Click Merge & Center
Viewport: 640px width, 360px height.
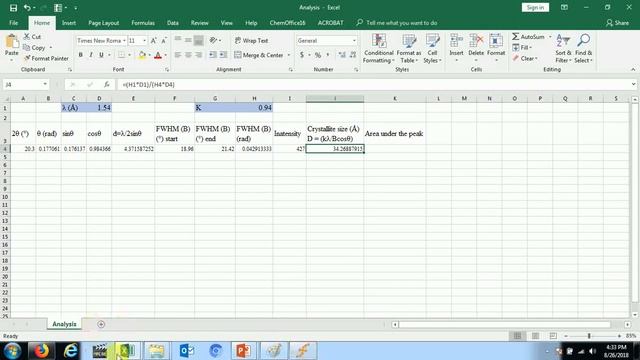259,55
